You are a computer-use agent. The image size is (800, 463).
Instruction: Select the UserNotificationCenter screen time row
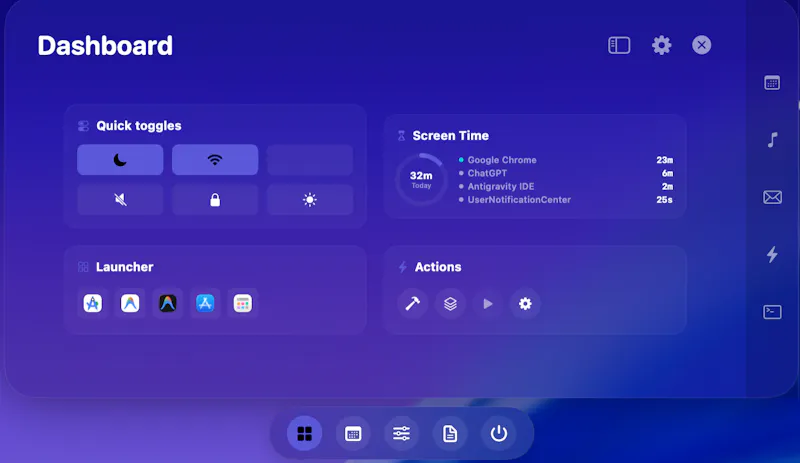tap(566, 200)
